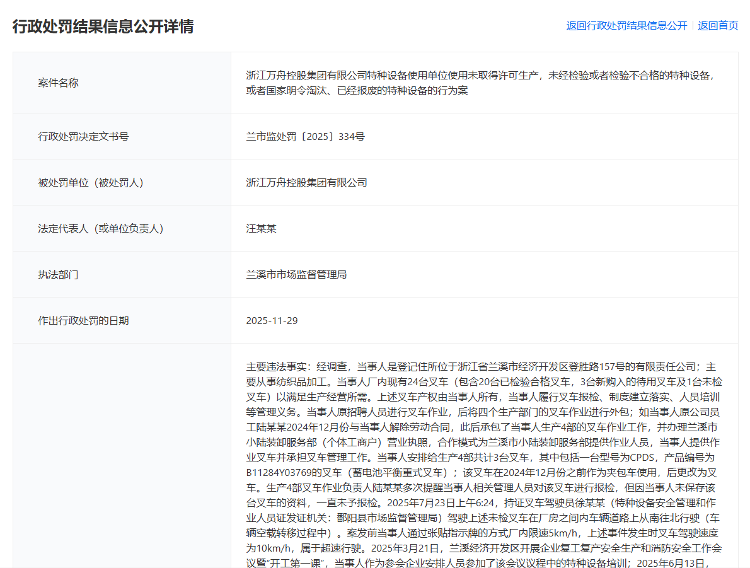Click the case name description text
Image resolution: width=750 pixels, height=568 pixels.
[480, 83]
